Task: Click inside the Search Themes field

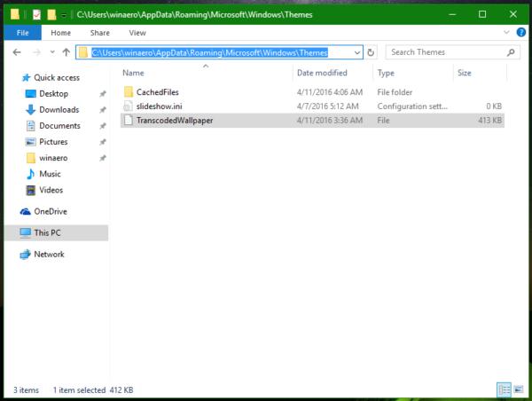Action: click(x=446, y=52)
